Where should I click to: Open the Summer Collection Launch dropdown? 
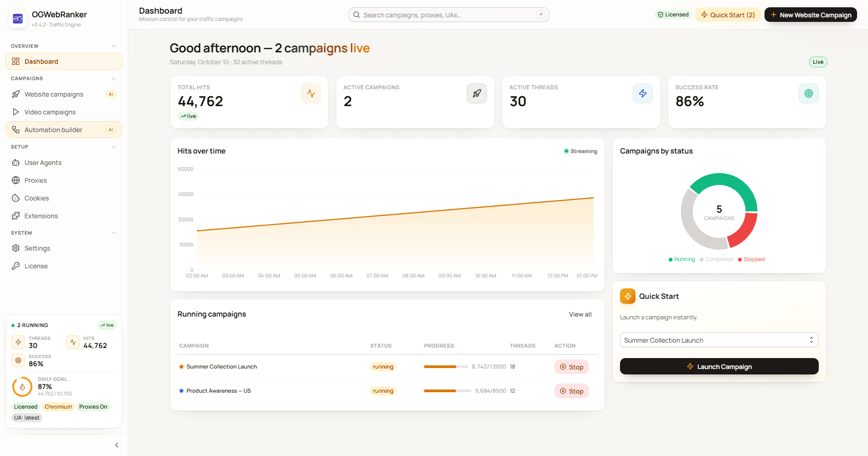pos(719,340)
